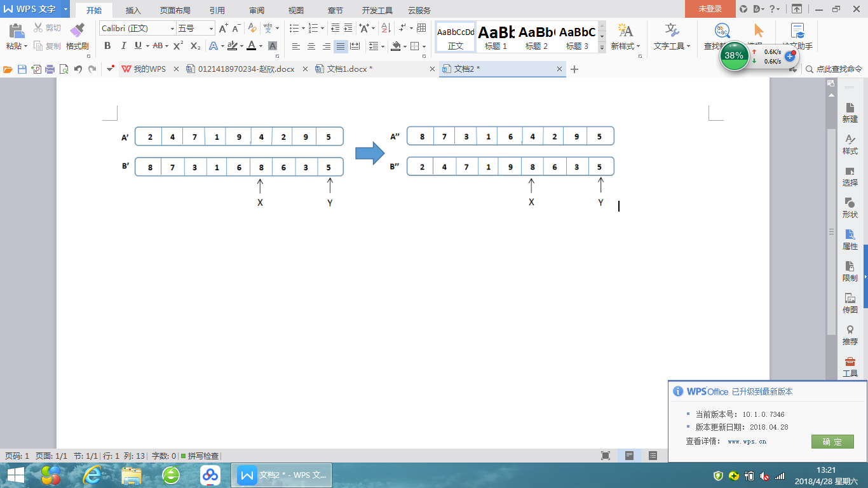Center align text

coord(311,46)
